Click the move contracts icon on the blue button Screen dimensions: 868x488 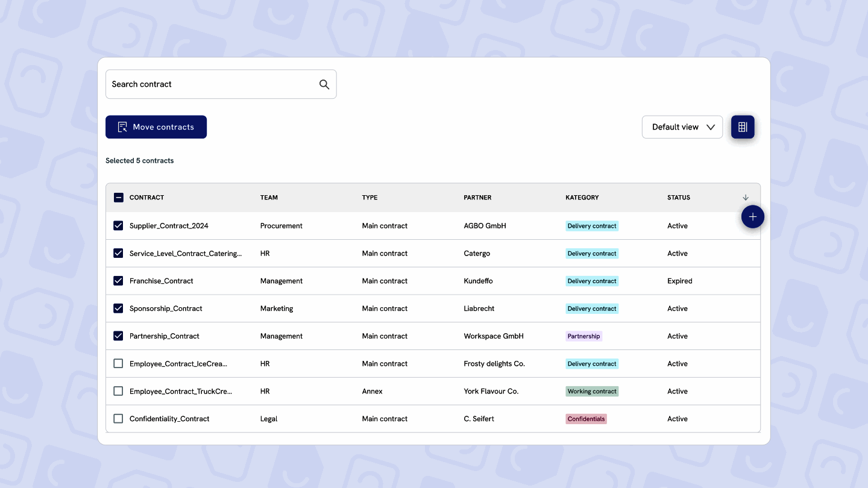tap(122, 127)
